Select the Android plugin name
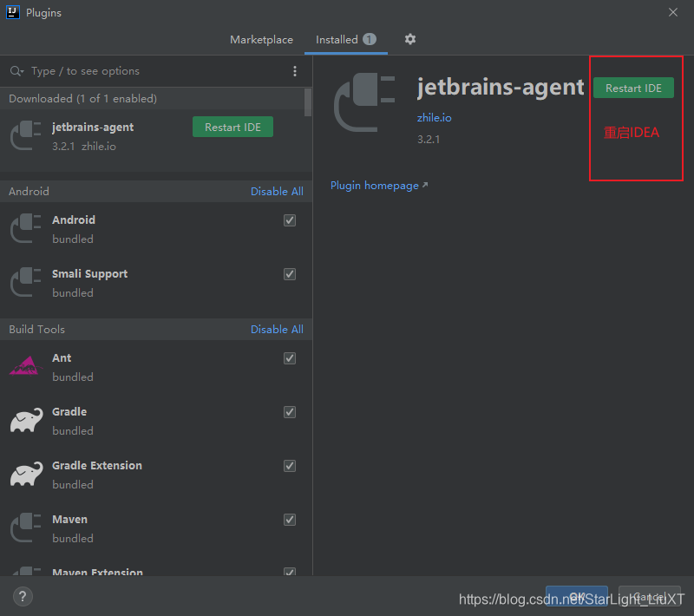The height and width of the screenshot is (616, 694). [x=74, y=220]
